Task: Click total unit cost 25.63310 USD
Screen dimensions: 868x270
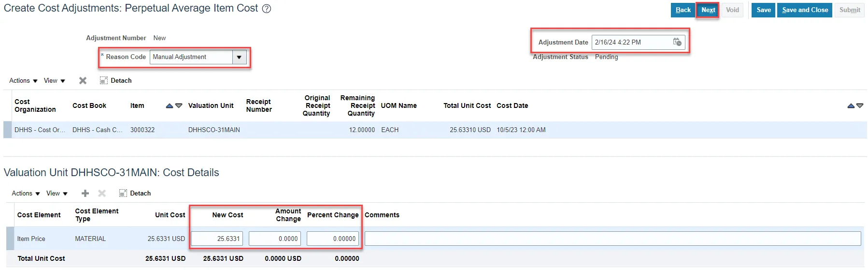Action: 470,130
